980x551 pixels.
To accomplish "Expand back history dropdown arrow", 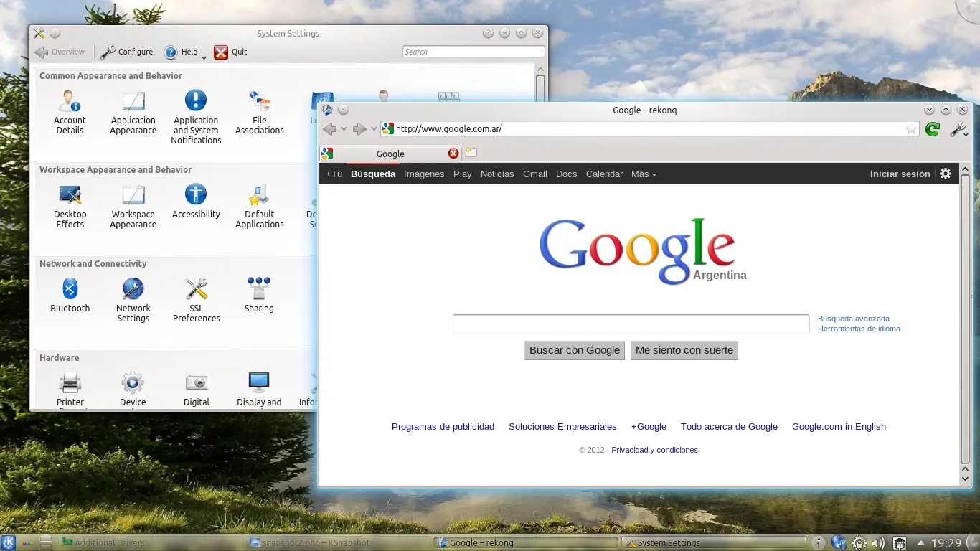I will pyautogui.click(x=344, y=129).
